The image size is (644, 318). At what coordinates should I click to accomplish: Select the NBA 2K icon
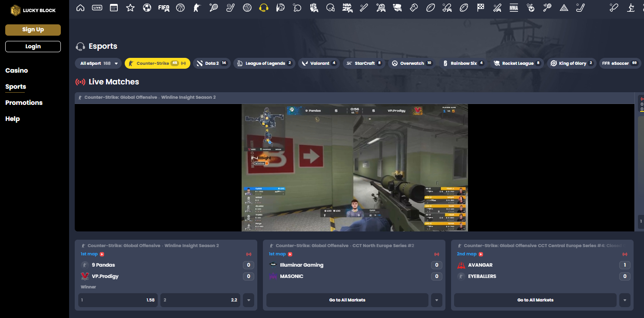pyautogui.click(x=347, y=7)
